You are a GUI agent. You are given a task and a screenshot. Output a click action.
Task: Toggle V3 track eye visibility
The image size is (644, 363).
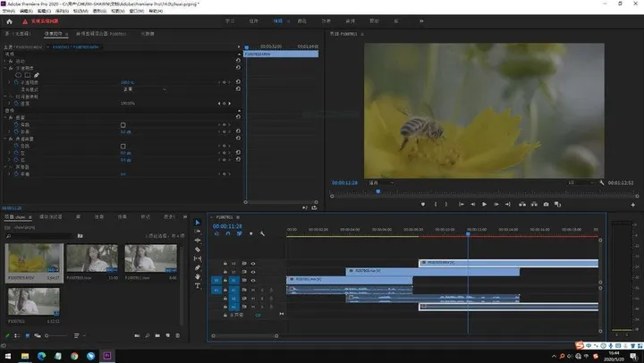click(253, 263)
